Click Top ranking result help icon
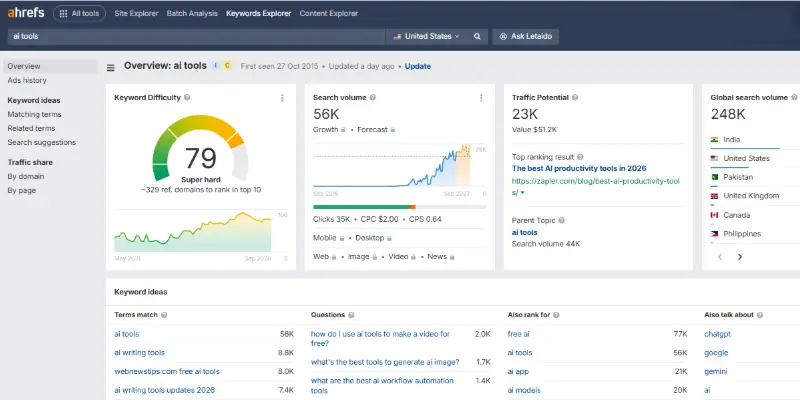Screen dimensions: 800x400 [x=580, y=157]
